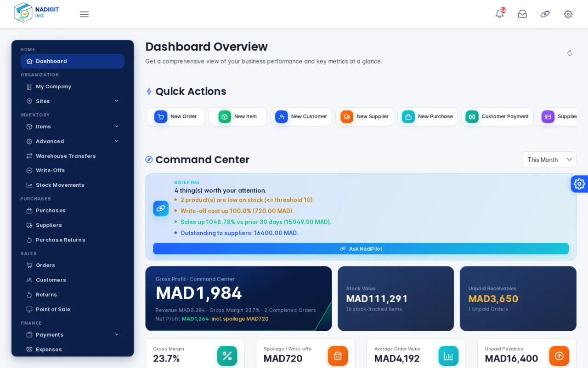Viewport: 588px width, 368px height.
Task: Open Expenses in sidebar
Action: (x=73, y=349)
